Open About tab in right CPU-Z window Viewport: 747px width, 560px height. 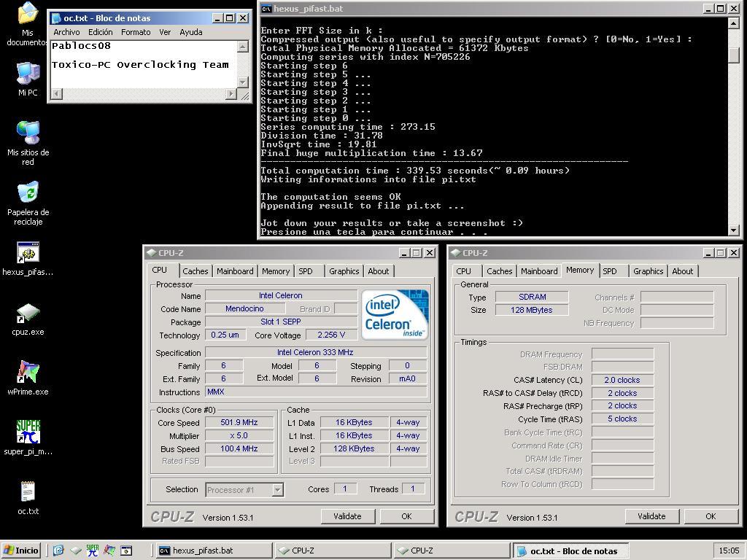(x=682, y=271)
